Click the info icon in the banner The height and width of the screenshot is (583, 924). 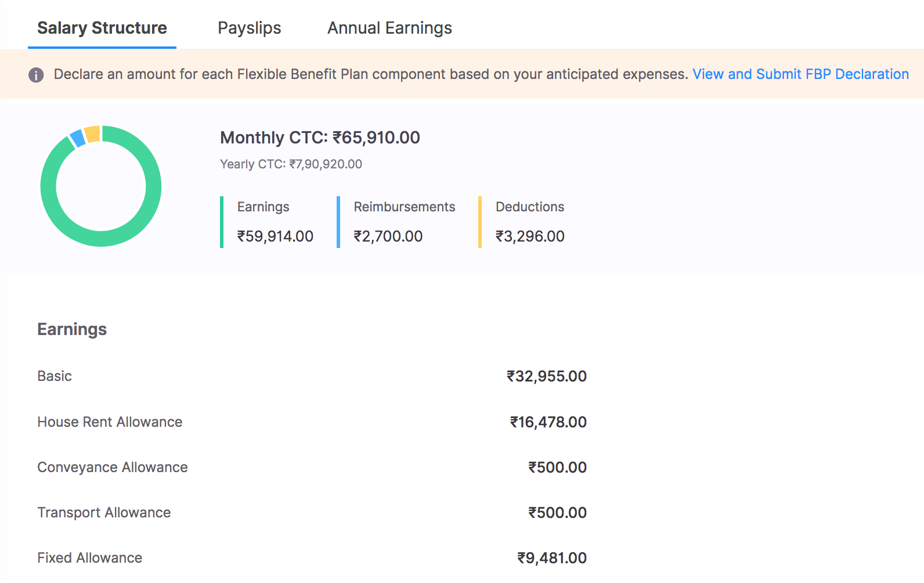pos(36,75)
